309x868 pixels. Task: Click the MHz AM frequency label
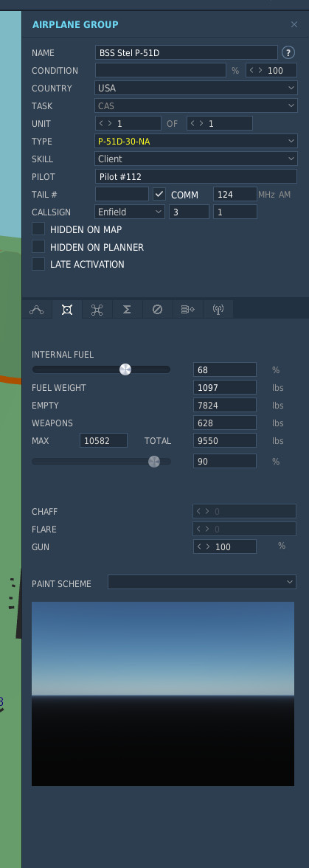pos(274,194)
